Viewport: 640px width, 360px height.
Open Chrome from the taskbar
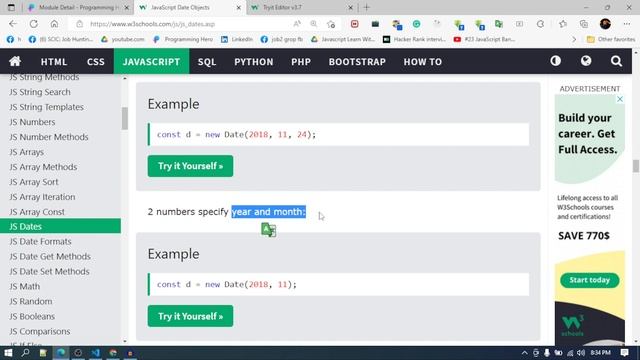(113, 353)
